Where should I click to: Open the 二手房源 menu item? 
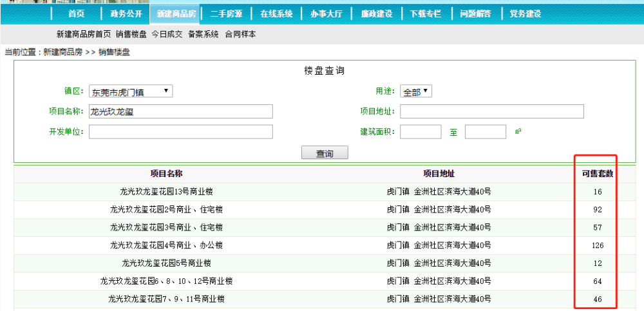point(226,14)
